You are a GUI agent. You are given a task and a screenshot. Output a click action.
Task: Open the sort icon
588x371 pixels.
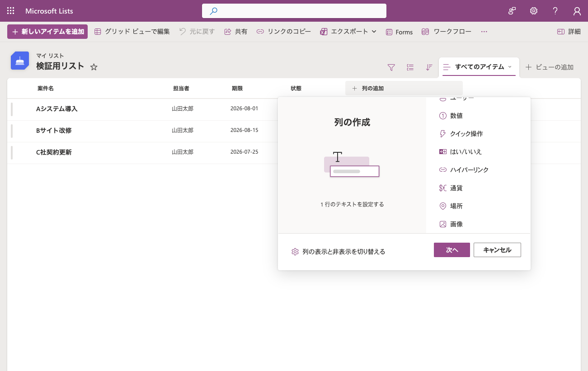click(429, 67)
